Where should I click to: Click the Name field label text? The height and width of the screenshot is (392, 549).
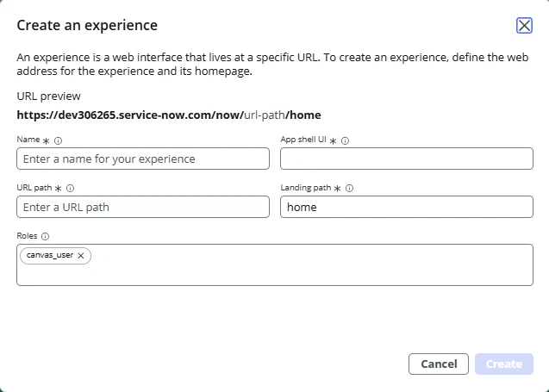(28, 140)
